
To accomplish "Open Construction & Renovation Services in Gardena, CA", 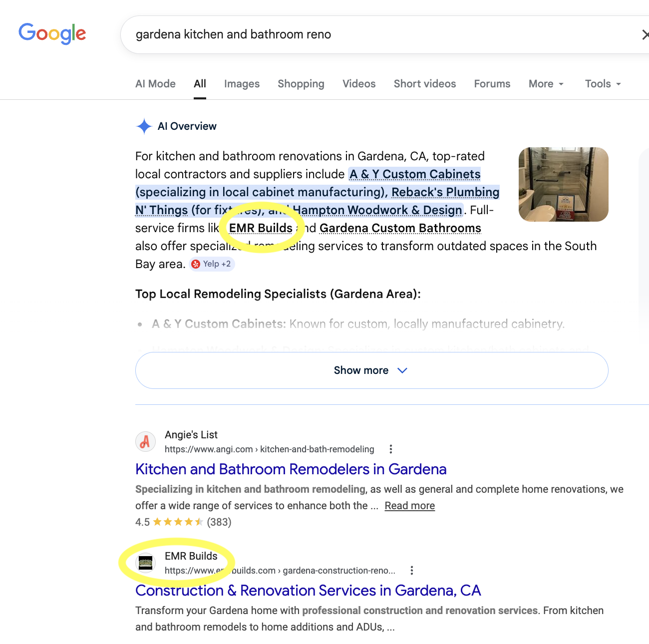I will point(308,591).
